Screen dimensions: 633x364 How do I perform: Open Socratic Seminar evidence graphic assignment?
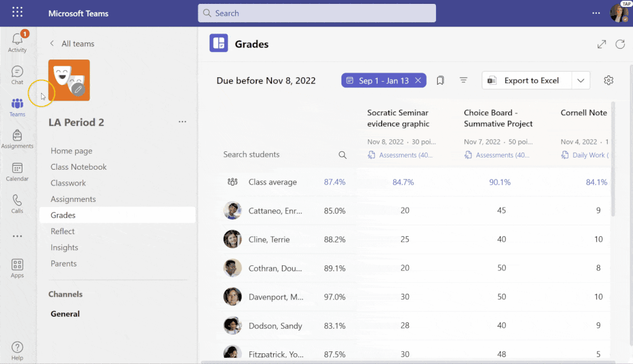398,118
